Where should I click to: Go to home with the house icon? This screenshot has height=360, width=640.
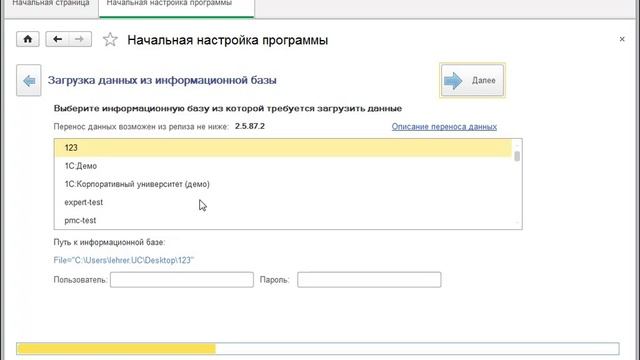click(28, 39)
